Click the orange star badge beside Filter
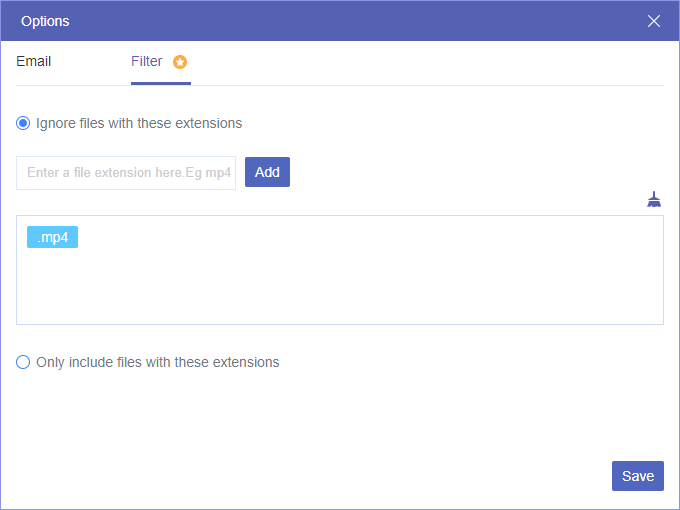Viewport: 680px width, 510px height. tap(180, 62)
